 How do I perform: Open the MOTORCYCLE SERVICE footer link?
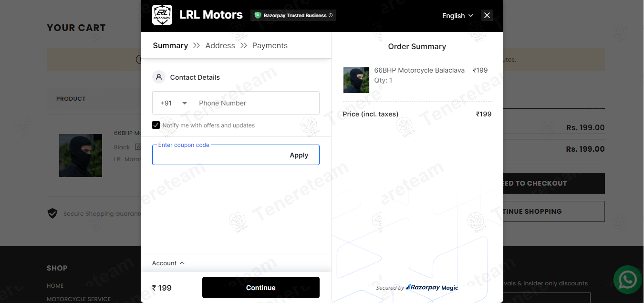click(78, 299)
